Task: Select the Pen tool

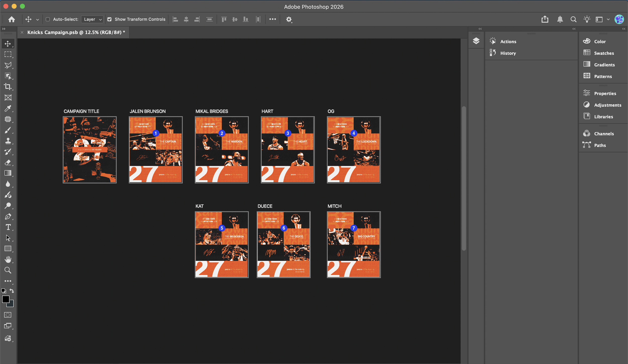Action: pyautogui.click(x=8, y=216)
